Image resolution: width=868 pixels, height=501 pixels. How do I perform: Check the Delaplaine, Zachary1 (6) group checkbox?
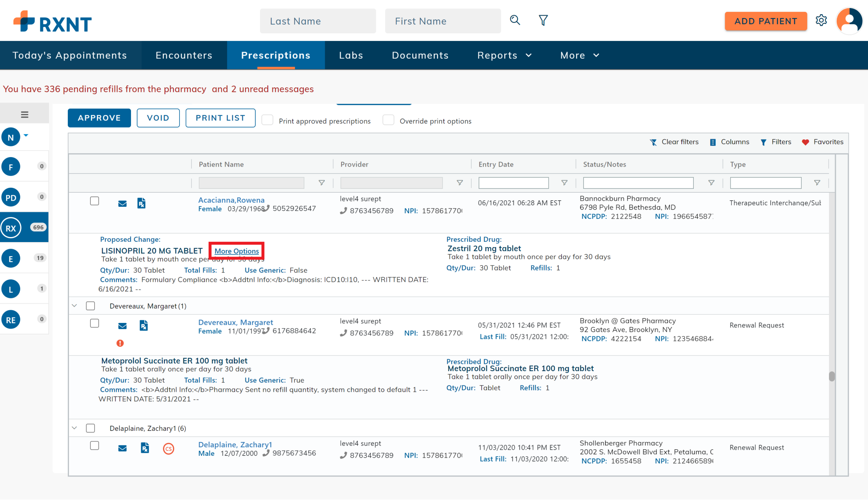tap(90, 428)
